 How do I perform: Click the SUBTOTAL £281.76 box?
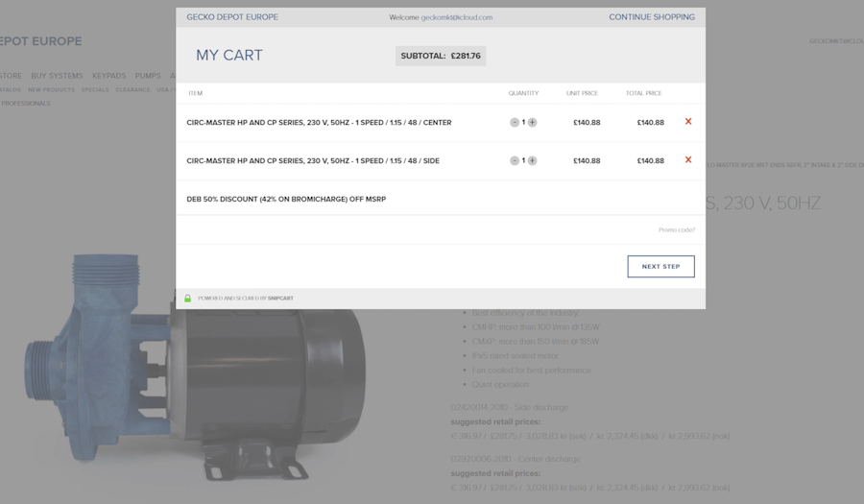[441, 56]
